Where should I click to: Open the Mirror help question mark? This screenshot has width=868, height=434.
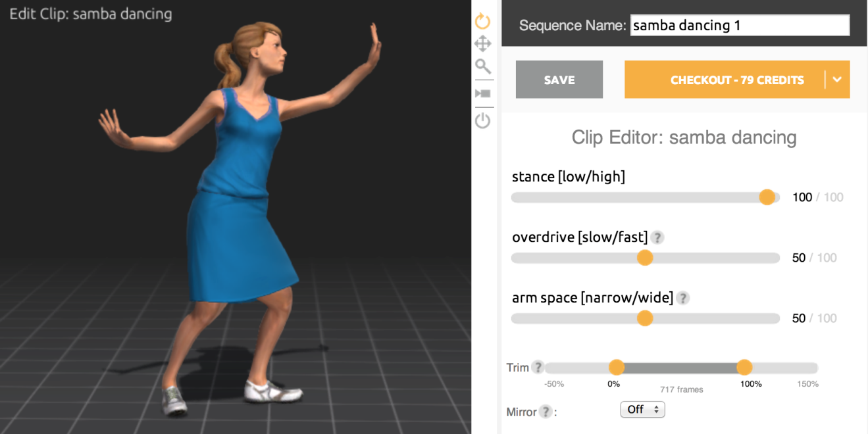coord(546,412)
